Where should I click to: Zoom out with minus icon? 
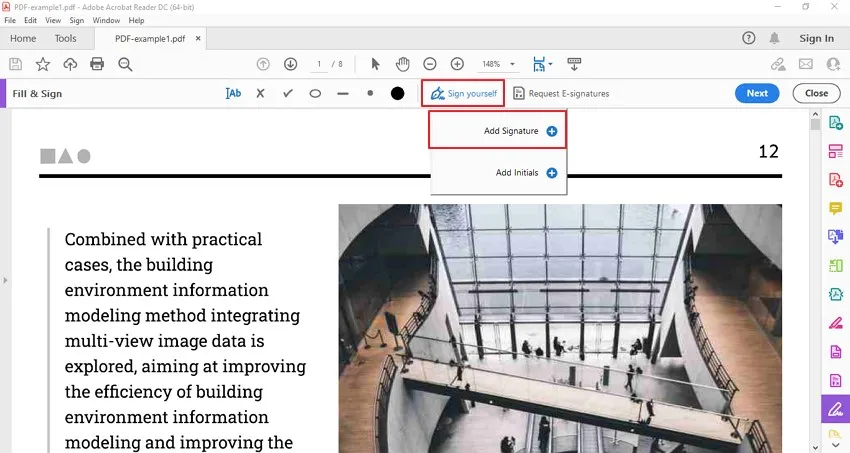point(430,64)
